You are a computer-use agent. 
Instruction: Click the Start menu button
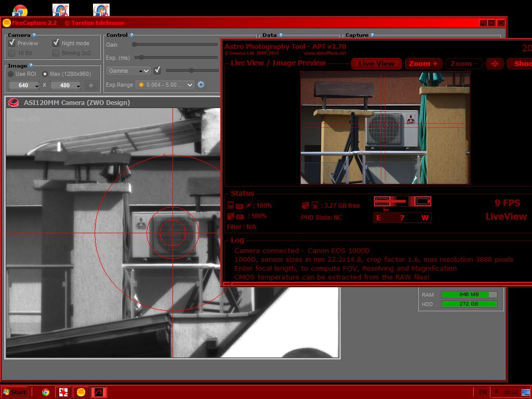(15, 392)
